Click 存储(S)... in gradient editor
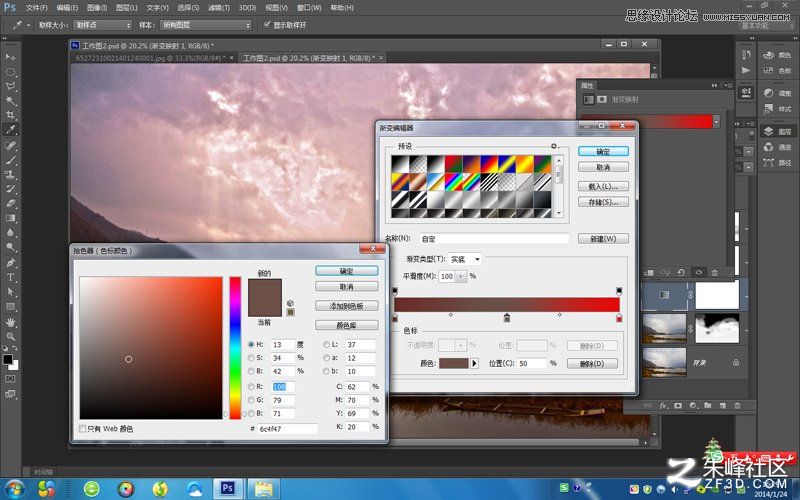The height and width of the screenshot is (500, 800). click(603, 202)
